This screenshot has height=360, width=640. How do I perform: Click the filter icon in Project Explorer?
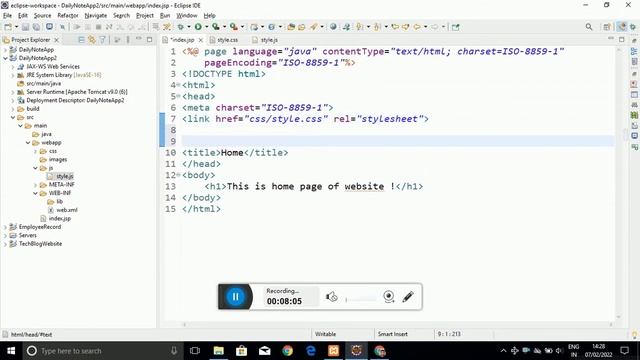(x=102, y=40)
